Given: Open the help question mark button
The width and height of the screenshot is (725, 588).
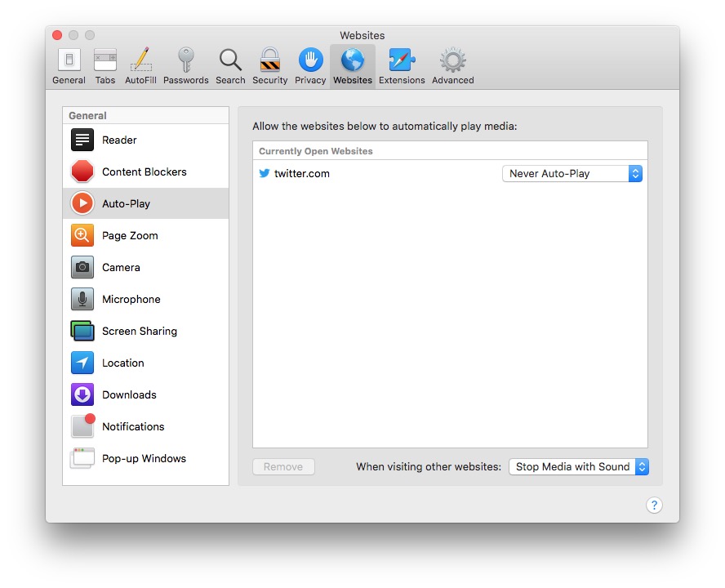Looking at the screenshot, I should [654, 505].
